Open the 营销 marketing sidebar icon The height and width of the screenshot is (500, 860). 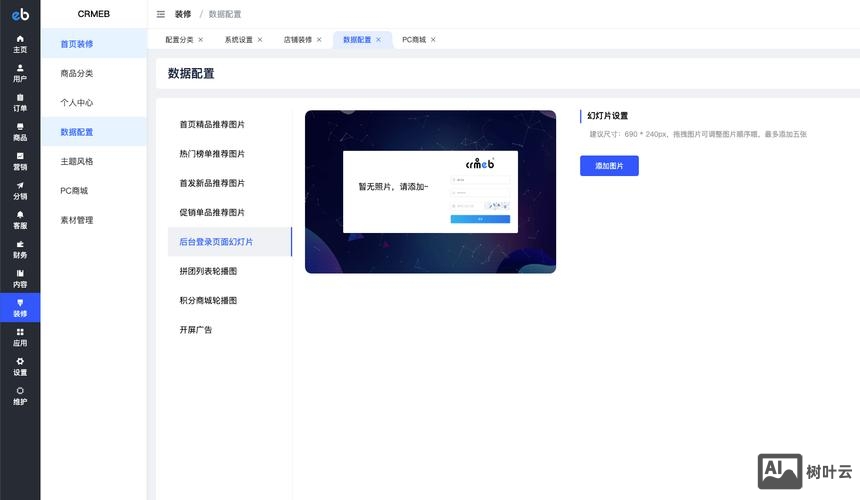click(x=20, y=161)
